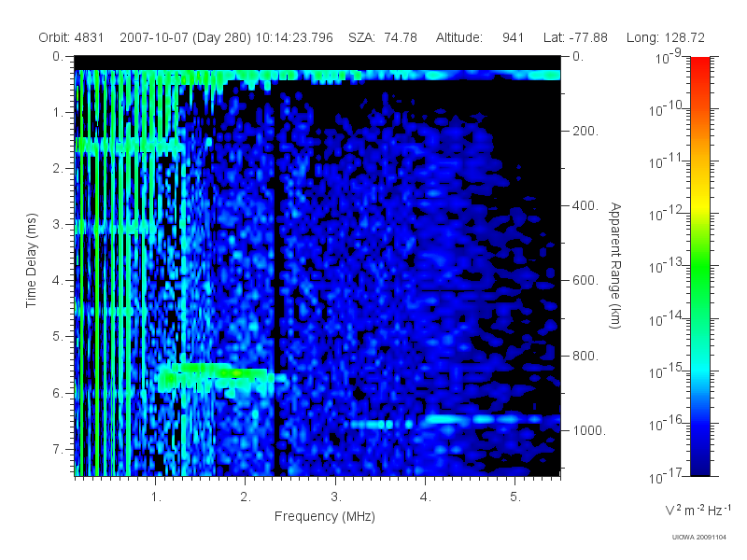Image resolution: width=747 pixels, height=560 pixels.
Task: Click the color bar units label 'V² m⁻² Hz⁻¹'
Action: [x=698, y=511]
